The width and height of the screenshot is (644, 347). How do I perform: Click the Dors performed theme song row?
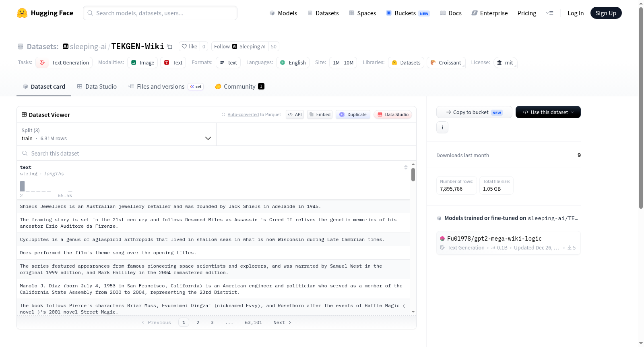tap(213, 253)
